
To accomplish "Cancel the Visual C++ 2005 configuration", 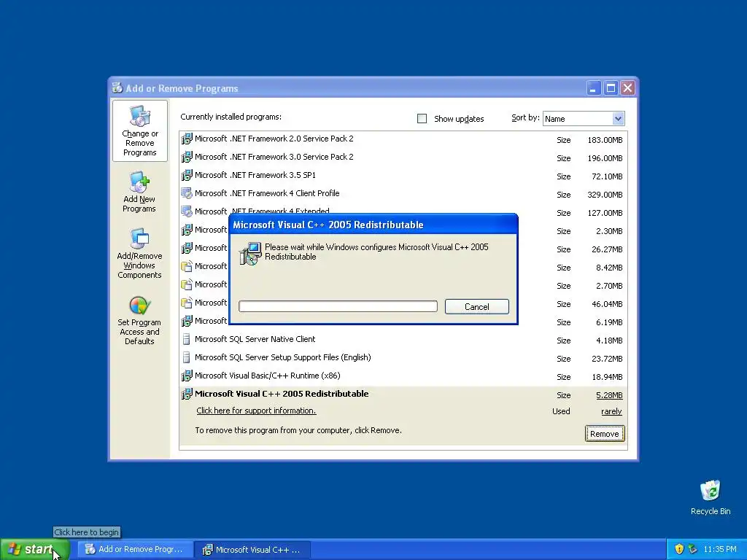I will 477,307.
